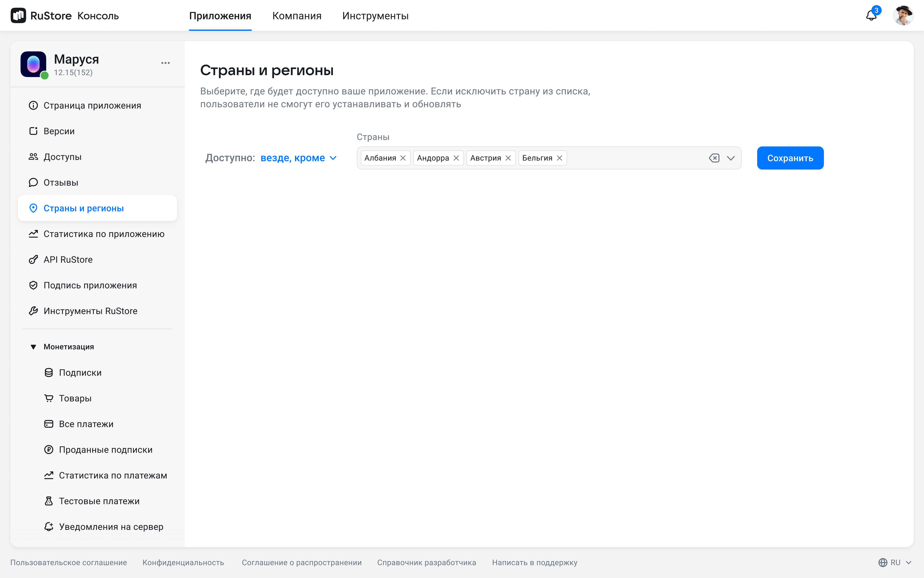Remove the Австрия country tag
This screenshot has height=578, width=924.
coord(508,158)
